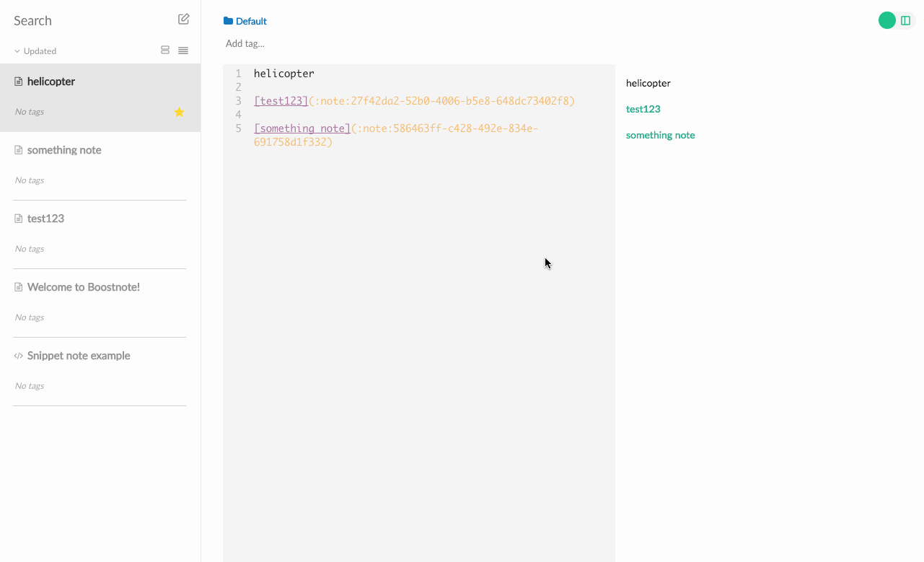This screenshot has height=562, width=924.
Task: Open the 'something note' link in preview
Action: coord(660,135)
